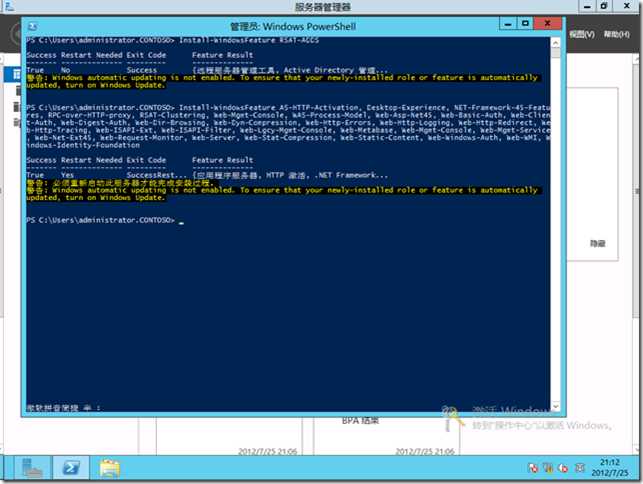Select the dashboard item in Server Manager sidebar
The width and height of the screenshot is (643, 484).
(13, 74)
